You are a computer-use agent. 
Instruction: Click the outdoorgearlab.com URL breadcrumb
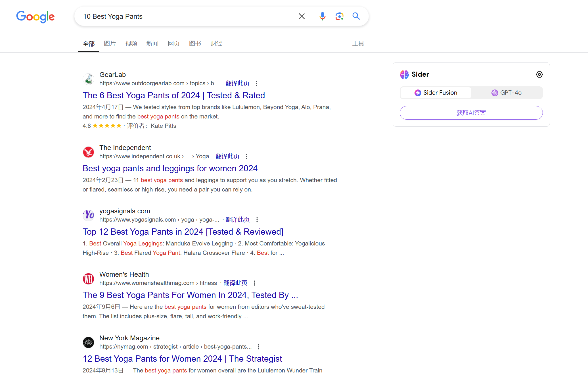coord(159,84)
